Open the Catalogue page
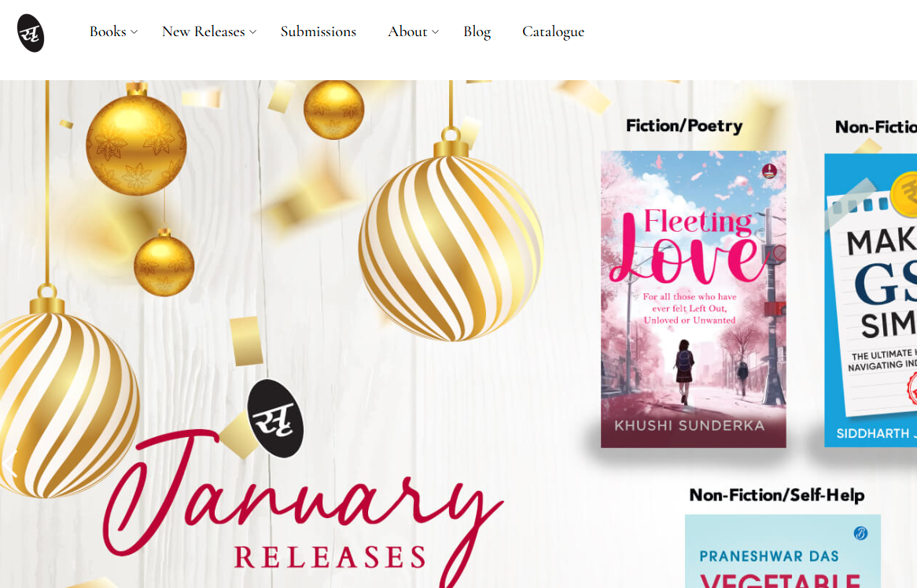 pyautogui.click(x=553, y=31)
